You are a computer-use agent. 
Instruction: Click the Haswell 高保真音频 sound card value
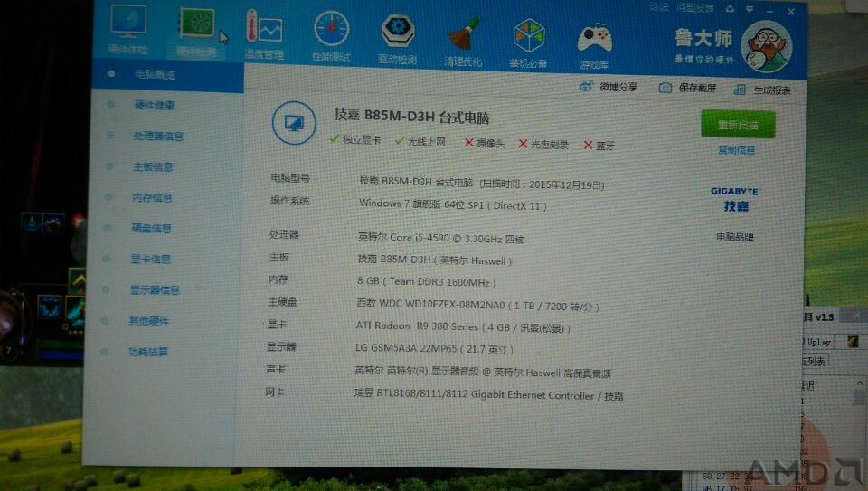tap(482, 372)
